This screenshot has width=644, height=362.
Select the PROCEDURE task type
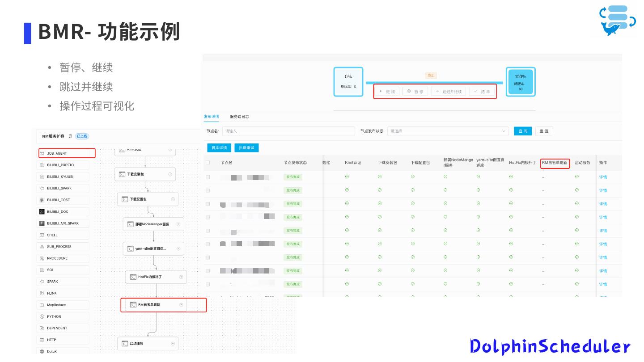coord(63,258)
